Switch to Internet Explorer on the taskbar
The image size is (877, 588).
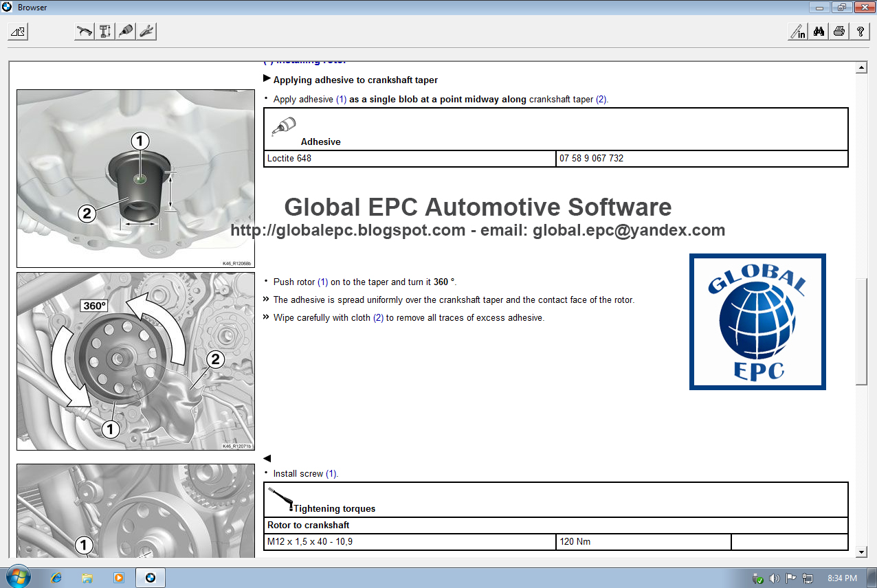tap(56, 577)
